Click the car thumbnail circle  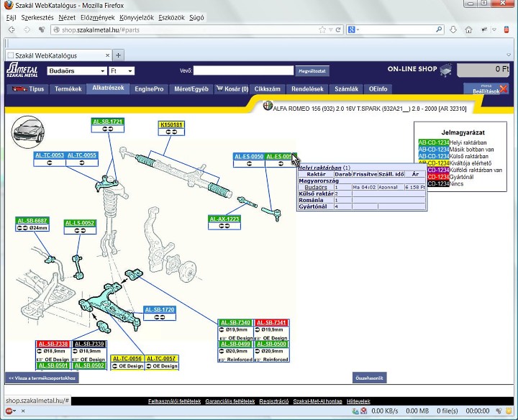pyautogui.click(x=28, y=132)
